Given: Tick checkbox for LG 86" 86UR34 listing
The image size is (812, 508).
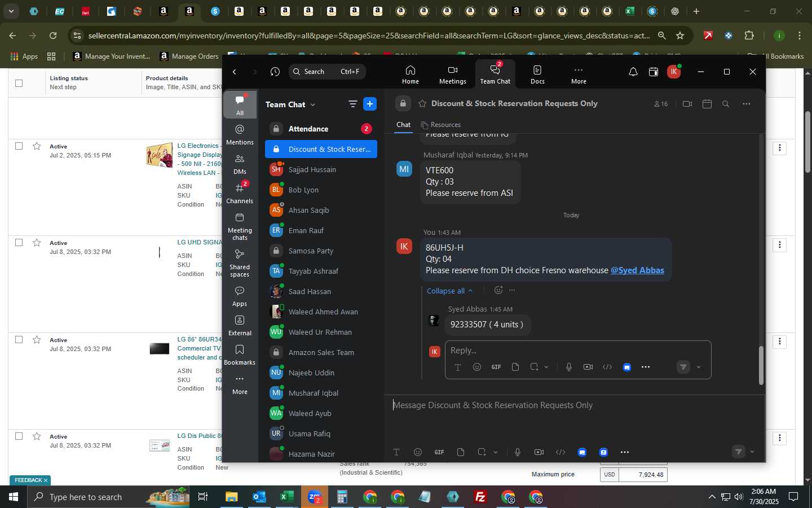Looking at the screenshot, I should [19, 340].
